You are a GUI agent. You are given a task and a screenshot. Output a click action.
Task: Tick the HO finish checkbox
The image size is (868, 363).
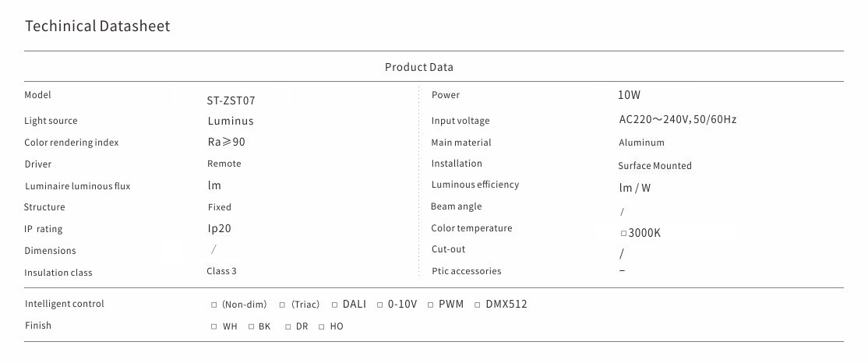321,327
